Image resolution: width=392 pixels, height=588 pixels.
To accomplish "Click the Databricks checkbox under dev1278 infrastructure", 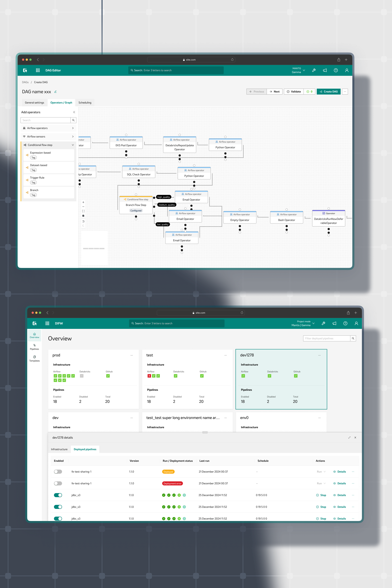I will pos(269,376).
